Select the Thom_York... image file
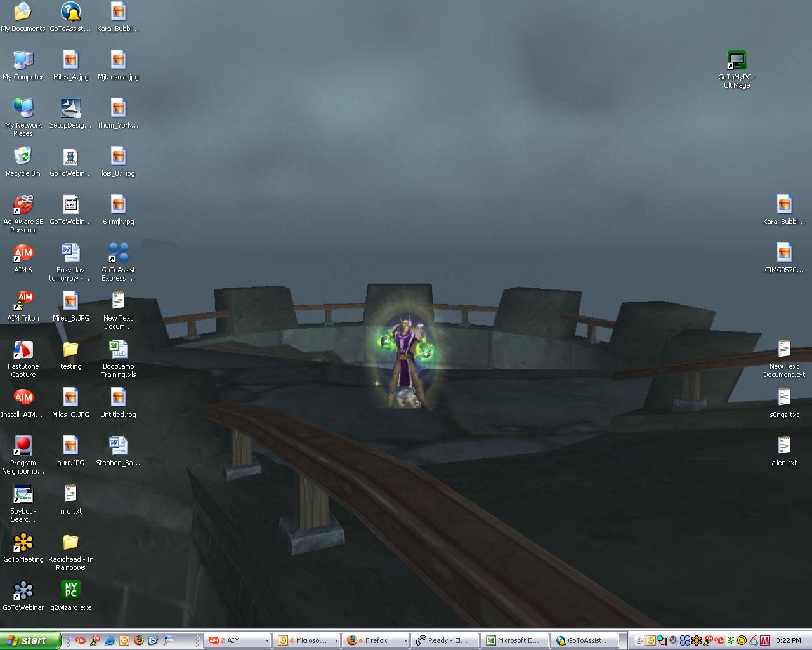This screenshot has width=812, height=650. 118,114
